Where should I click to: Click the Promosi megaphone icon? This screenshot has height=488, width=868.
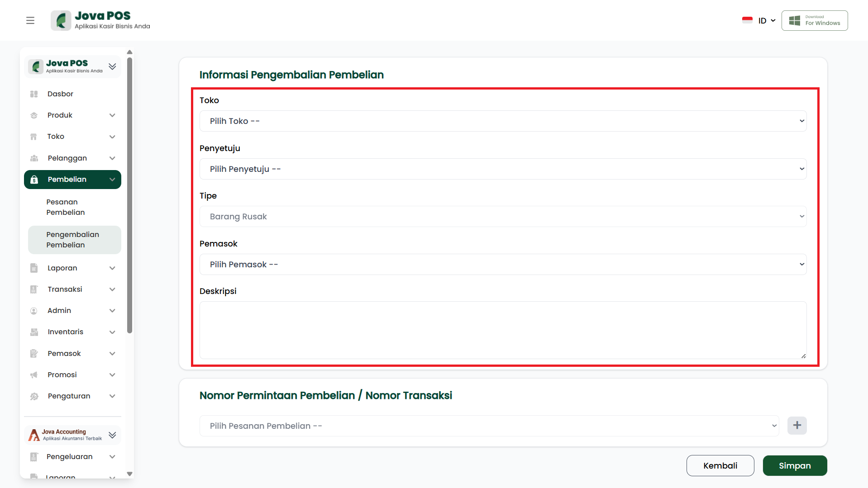[34, 375]
